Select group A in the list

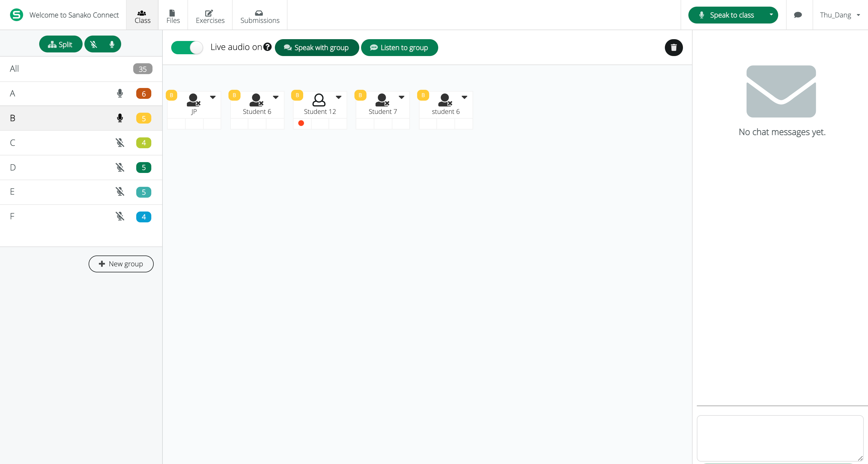coord(81,93)
